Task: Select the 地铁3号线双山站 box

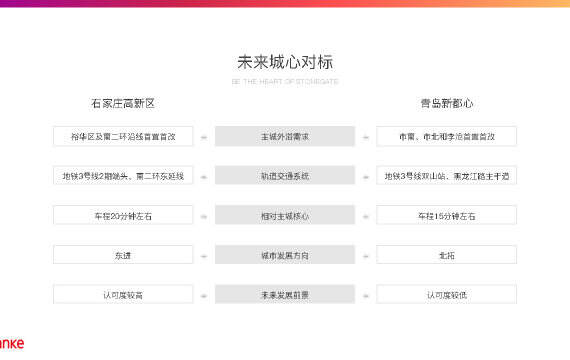Action: (x=446, y=176)
